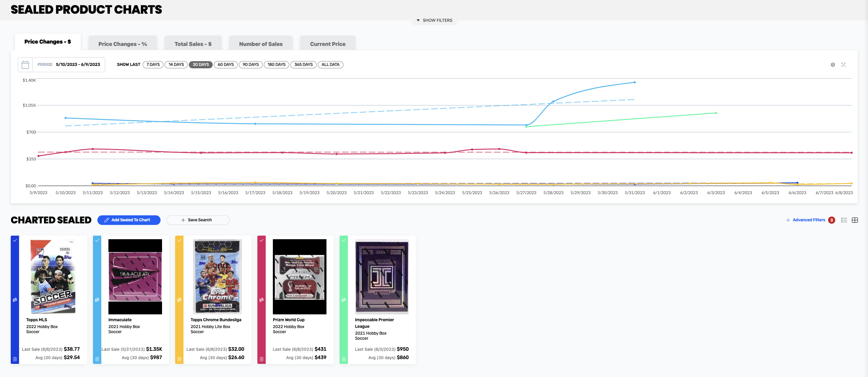Open Number of Sales tab
The image size is (868, 377).
[261, 44]
